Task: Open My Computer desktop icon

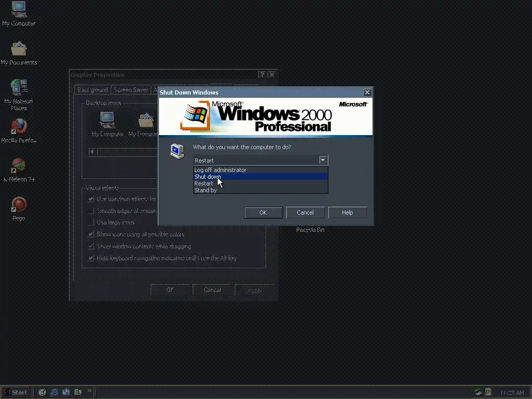Action: click(19, 14)
